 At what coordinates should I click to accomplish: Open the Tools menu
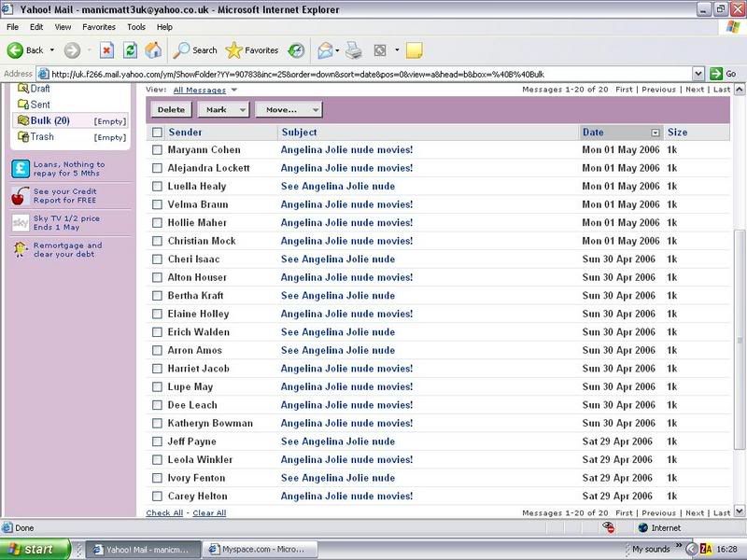136,27
